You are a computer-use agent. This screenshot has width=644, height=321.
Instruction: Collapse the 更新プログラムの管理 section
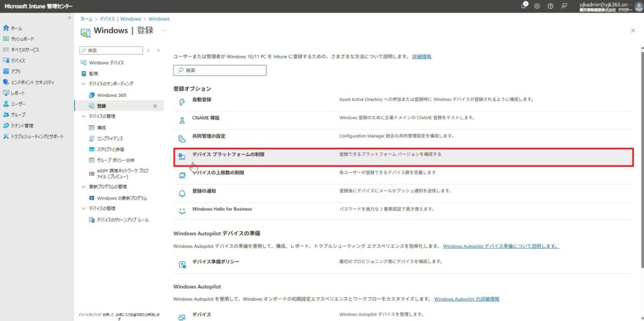(84, 187)
